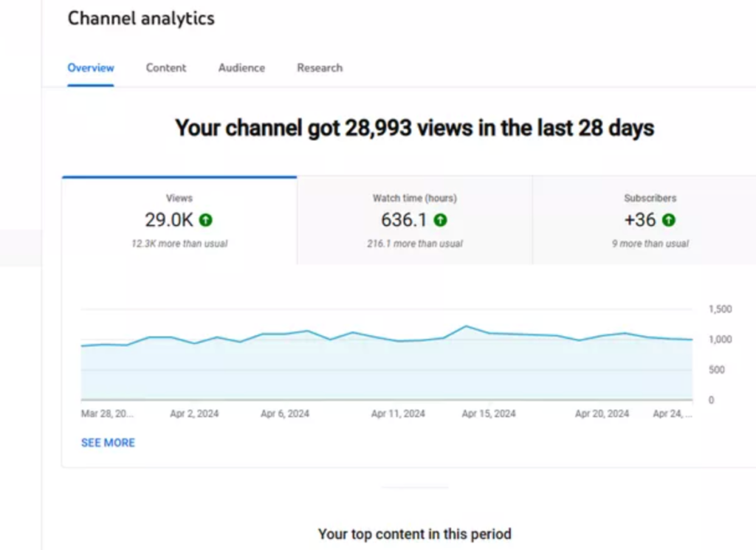This screenshot has width=756, height=550.
Task: Click the Apr 6, 2024 axis label
Action: pos(285,414)
